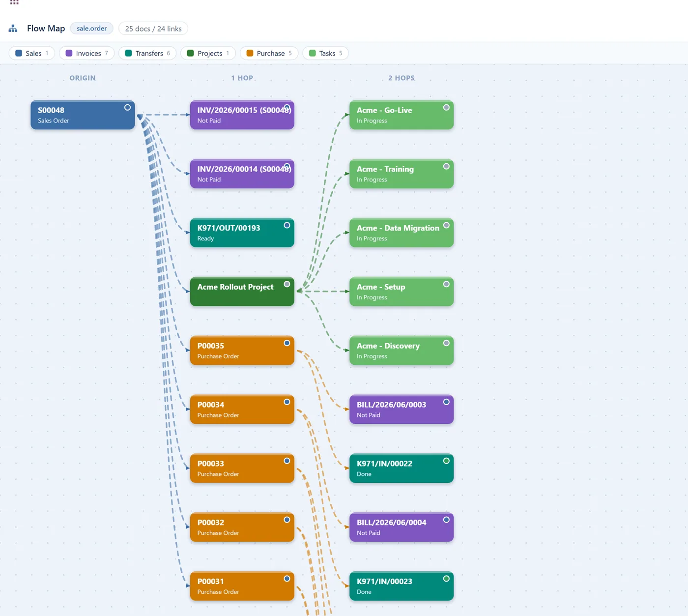This screenshot has height=616, width=688.
Task: Click the Flow Map title
Action: pyautogui.click(x=46, y=29)
